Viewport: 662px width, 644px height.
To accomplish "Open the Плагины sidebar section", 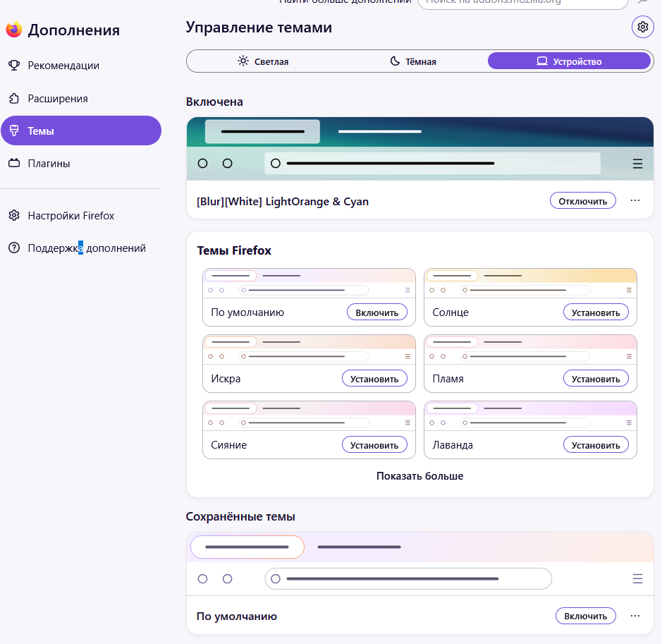I will coord(81,164).
